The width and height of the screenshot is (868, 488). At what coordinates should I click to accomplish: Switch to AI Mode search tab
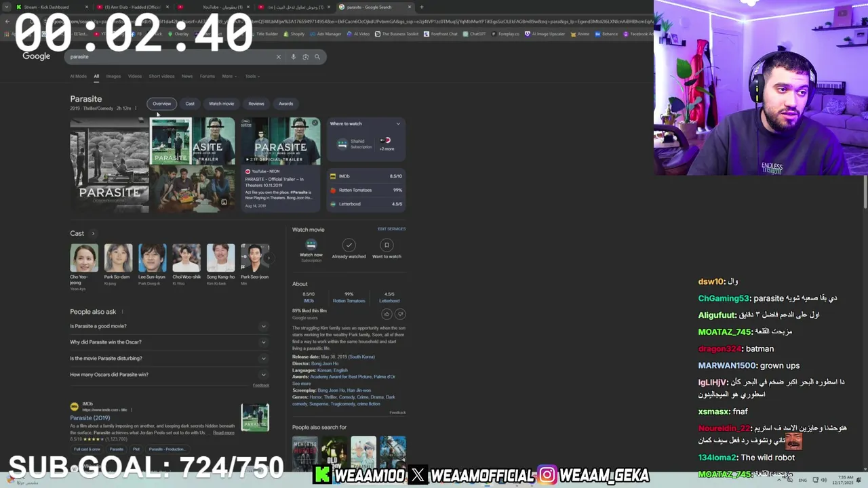click(78, 76)
